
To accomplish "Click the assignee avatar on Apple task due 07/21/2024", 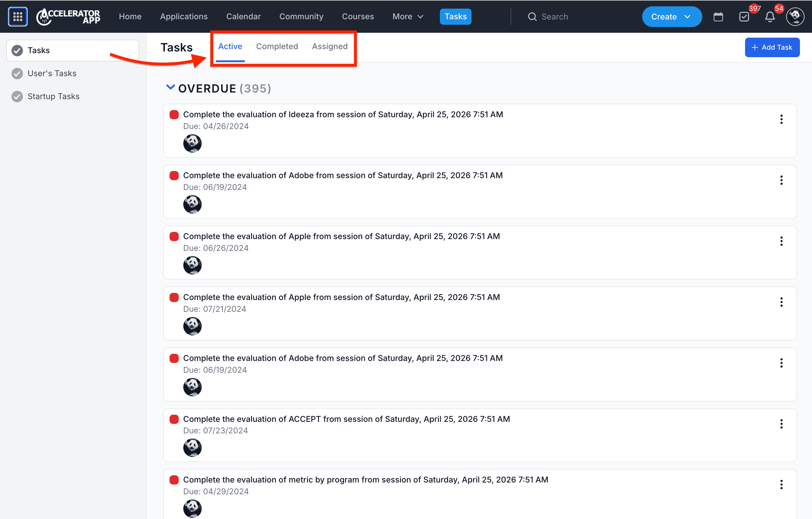I will [x=192, y=326].
